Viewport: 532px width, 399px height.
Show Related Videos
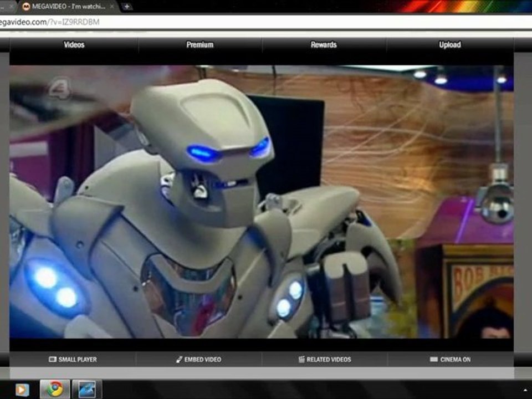click(x=325, y=359)
